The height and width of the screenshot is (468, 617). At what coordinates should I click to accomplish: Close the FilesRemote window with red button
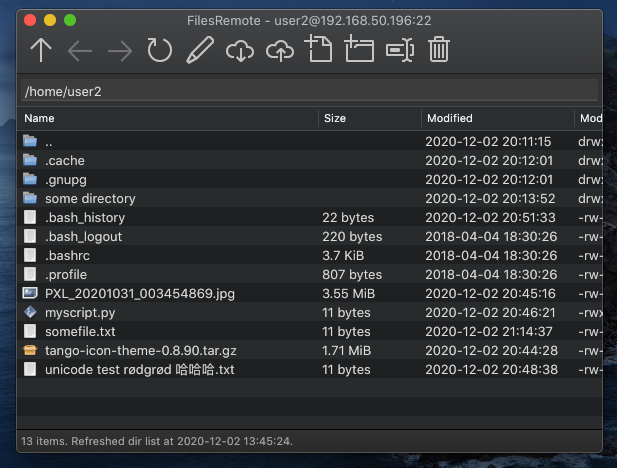[30, 20]
